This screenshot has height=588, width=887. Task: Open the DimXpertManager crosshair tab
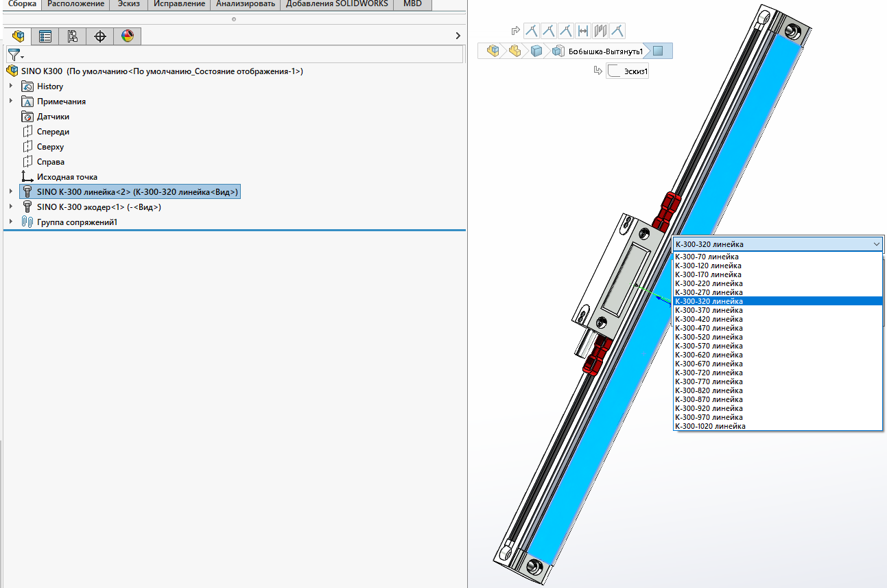pos(100,36)
